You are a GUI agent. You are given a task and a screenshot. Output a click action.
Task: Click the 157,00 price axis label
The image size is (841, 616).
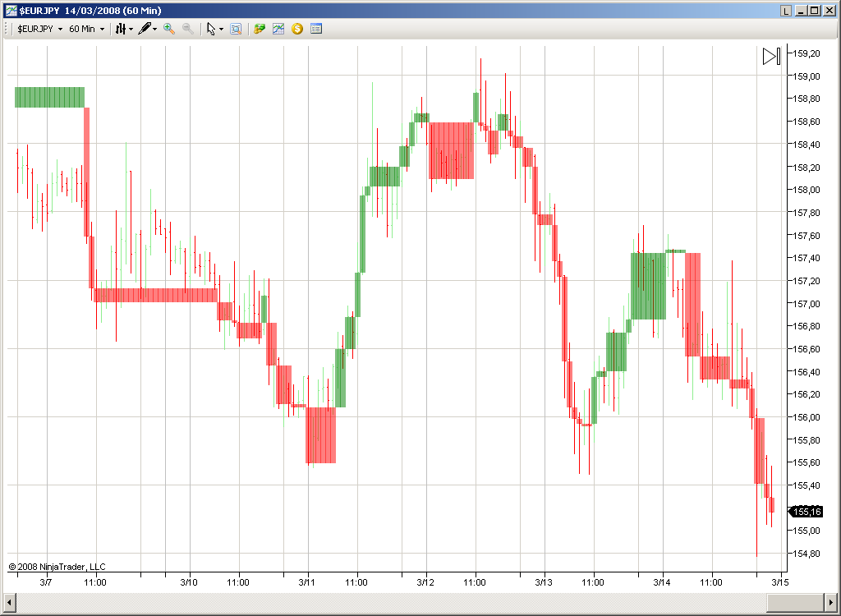pos(807,303)
